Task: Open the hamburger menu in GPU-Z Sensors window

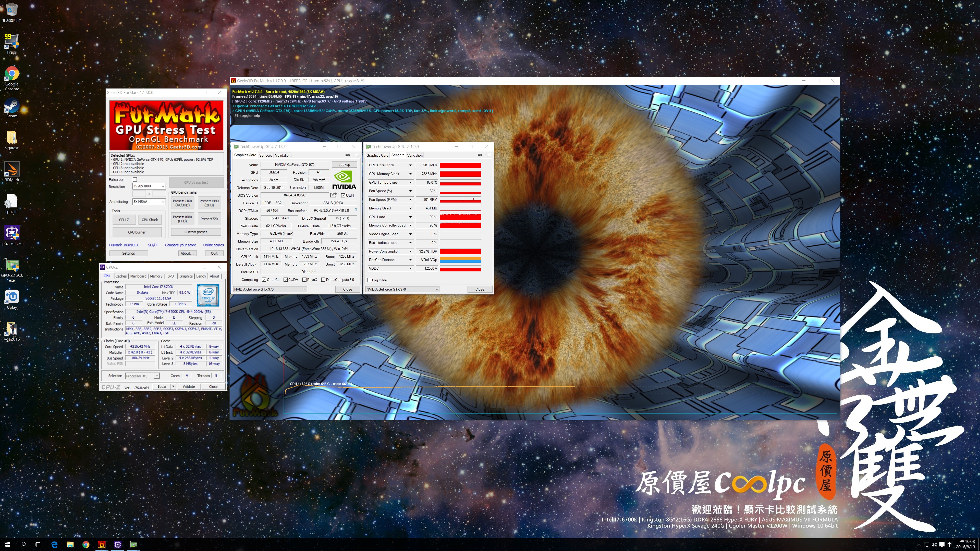Action: coord(489,155)
